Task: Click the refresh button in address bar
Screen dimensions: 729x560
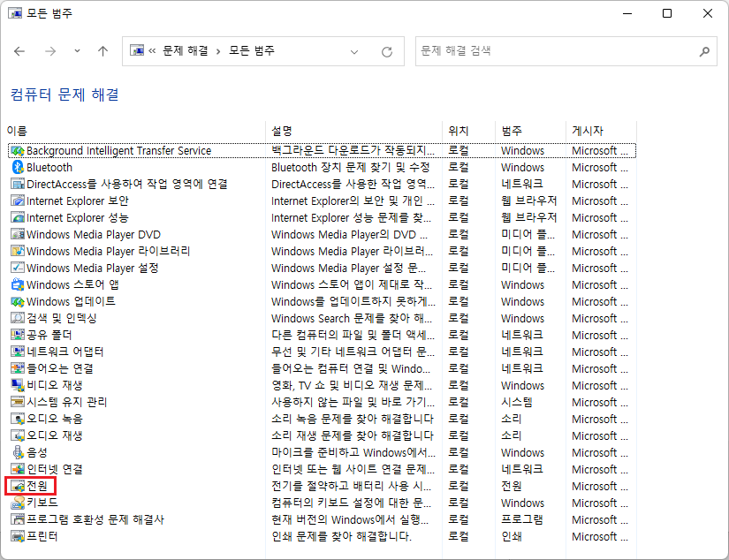Action: point(386,51)
